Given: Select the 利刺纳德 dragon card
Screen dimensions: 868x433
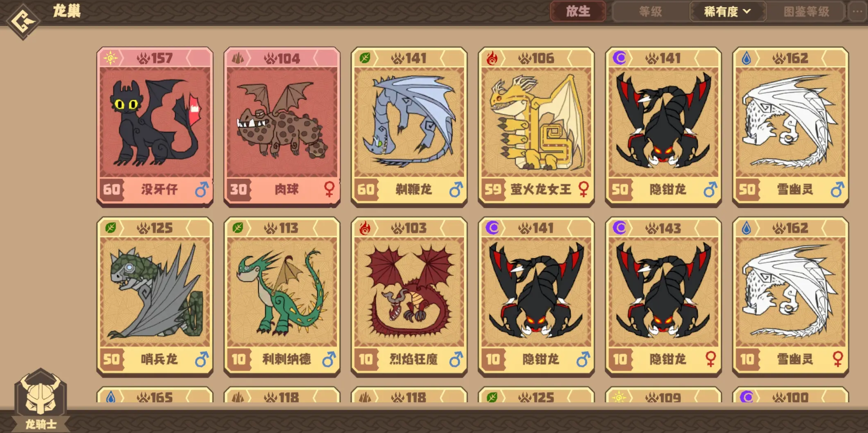Looking at the screenshot, I should (x=282, y=297).
